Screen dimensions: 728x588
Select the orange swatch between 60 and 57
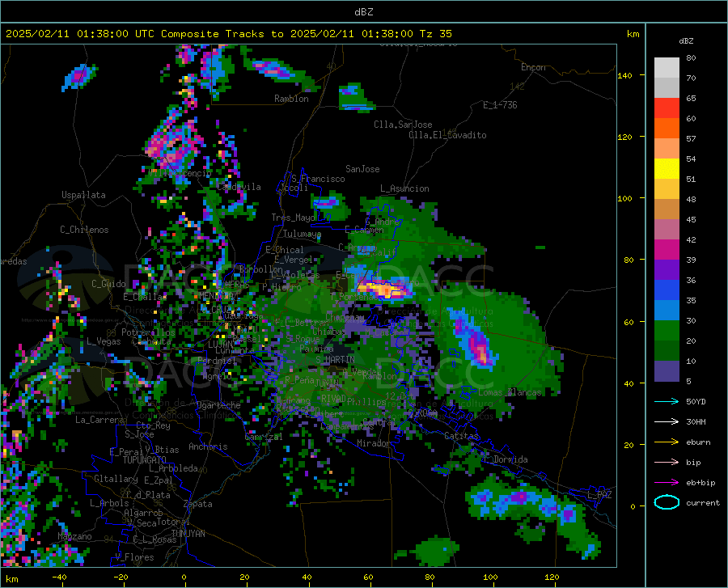point(667,129)
